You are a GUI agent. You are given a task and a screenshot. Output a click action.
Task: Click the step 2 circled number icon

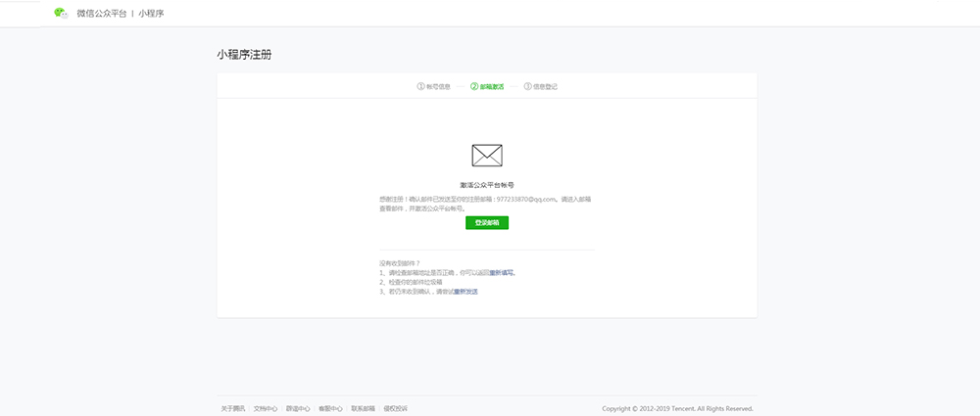pyautogui.click(x=474, y=86)
